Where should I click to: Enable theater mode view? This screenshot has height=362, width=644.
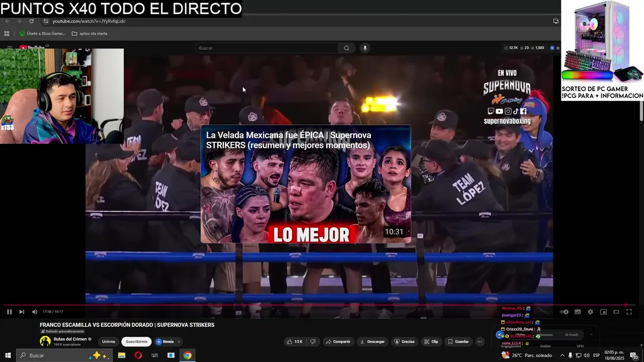[616, 312]
